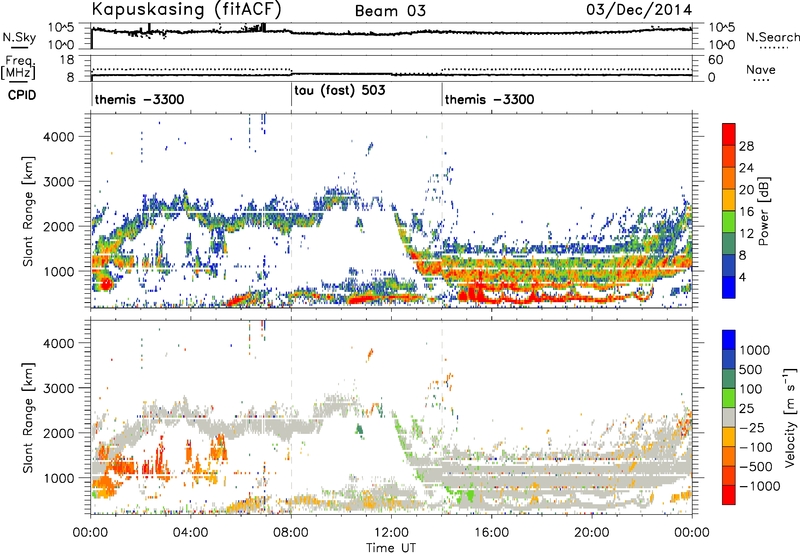Screen dimensions: 800x554
Task: Click the "16:00" time axis label
Action: point(491,533)
